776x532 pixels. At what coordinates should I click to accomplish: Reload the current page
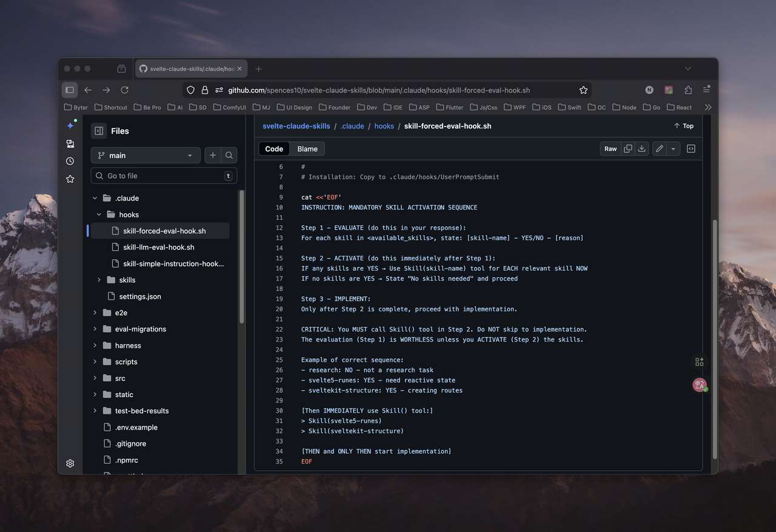pos(124,90)
